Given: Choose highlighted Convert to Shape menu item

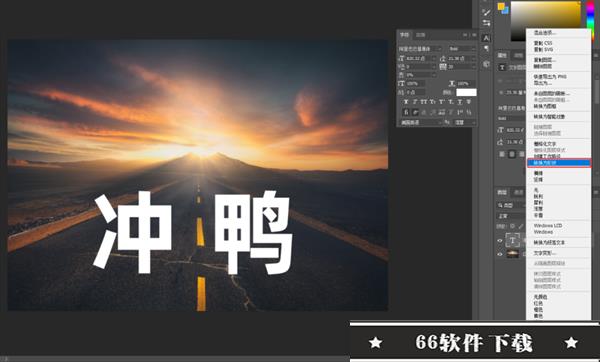Looking at the screenshot, I should [x=559, y=163].
